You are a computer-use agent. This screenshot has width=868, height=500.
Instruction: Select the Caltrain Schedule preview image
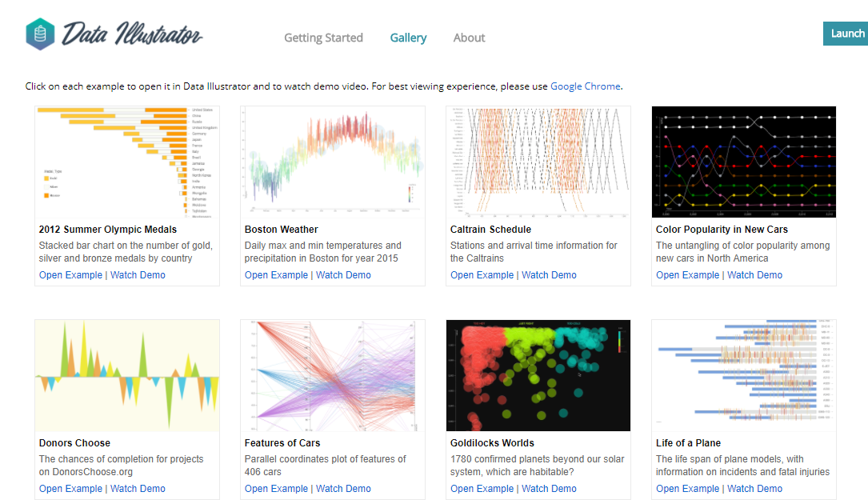pyautogui.click(x=538, y=162)
